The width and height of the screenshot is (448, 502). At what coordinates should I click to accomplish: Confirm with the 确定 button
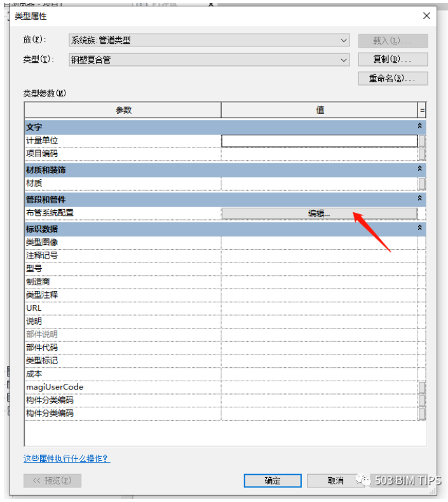coord(273,480)
